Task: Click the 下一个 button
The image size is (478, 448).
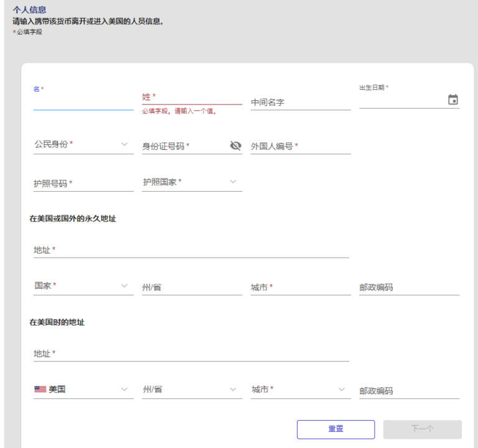Action: pos(422,429)
